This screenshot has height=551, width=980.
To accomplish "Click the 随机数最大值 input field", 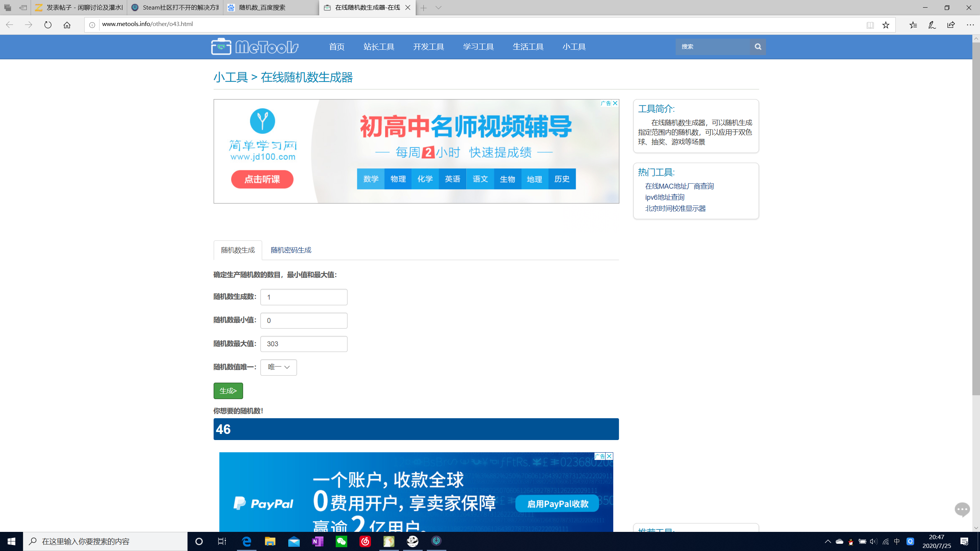I will (x=304, y=344).
